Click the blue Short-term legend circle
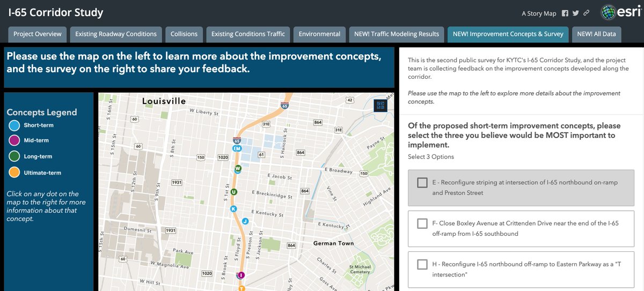 coord(14,125)
